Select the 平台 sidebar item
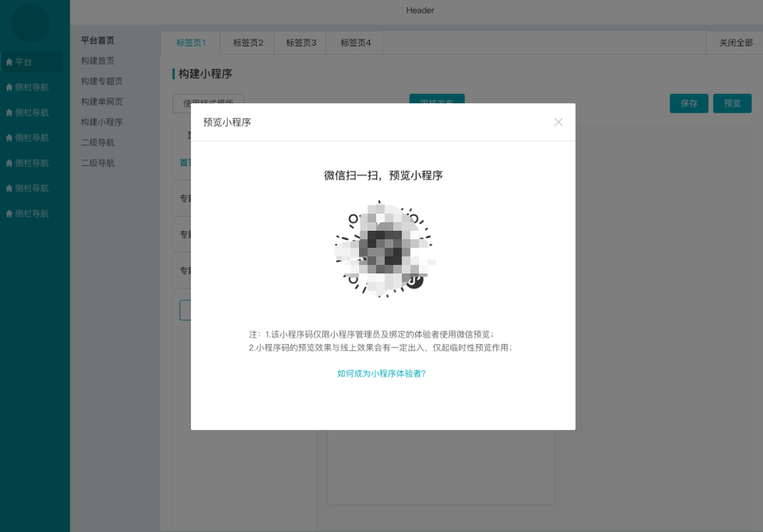Viewport: 763px width, 532px height. pyautogui.click(x=31, y=62)
